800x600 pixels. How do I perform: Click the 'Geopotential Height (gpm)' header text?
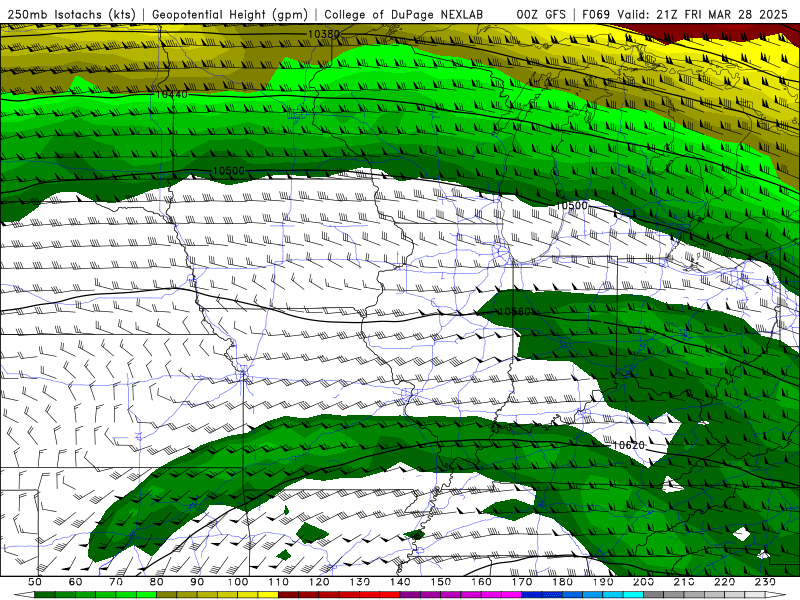pyautogui.click(x=230, y=15)
